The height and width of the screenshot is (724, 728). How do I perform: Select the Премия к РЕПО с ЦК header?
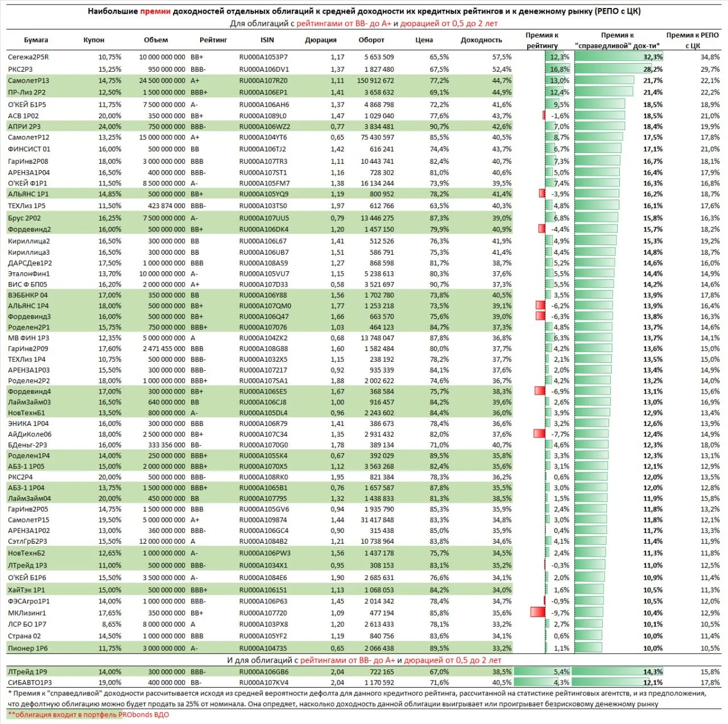click(693, 40)
